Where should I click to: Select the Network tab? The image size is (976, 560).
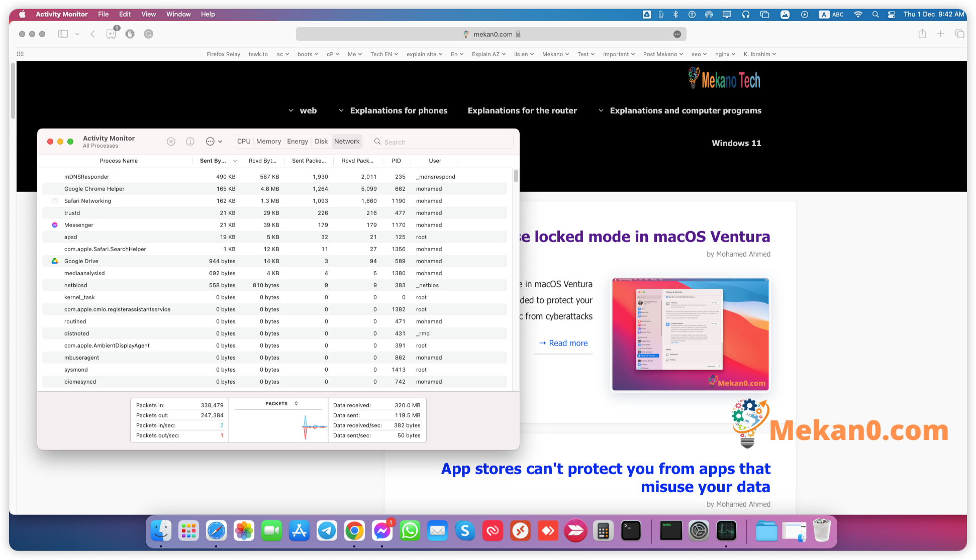(x=347, y=142)
